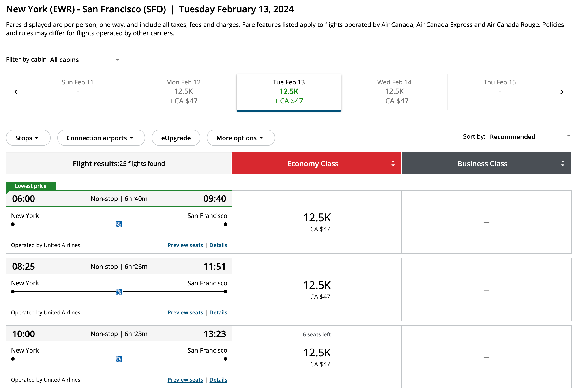Click Business Class sort arrows icon

click(x=562, y=163)
